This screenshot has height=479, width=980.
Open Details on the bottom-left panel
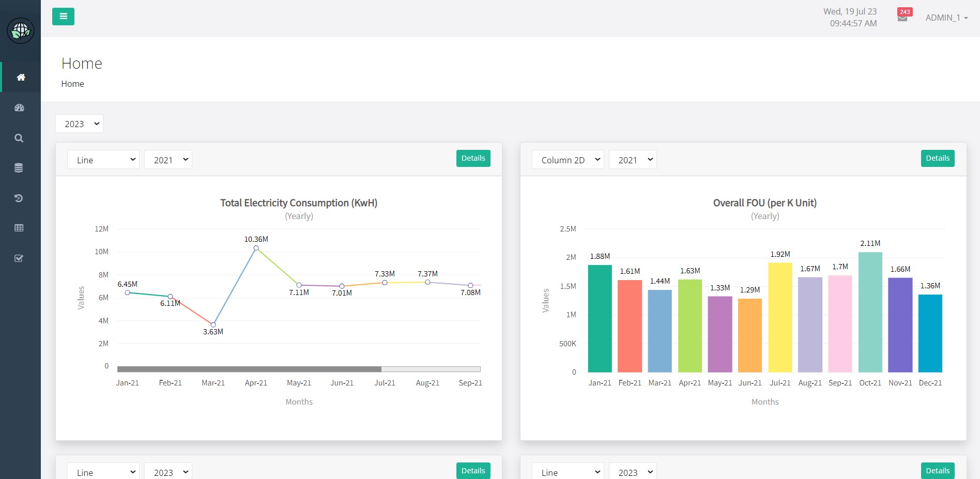[x=473, y=471]
